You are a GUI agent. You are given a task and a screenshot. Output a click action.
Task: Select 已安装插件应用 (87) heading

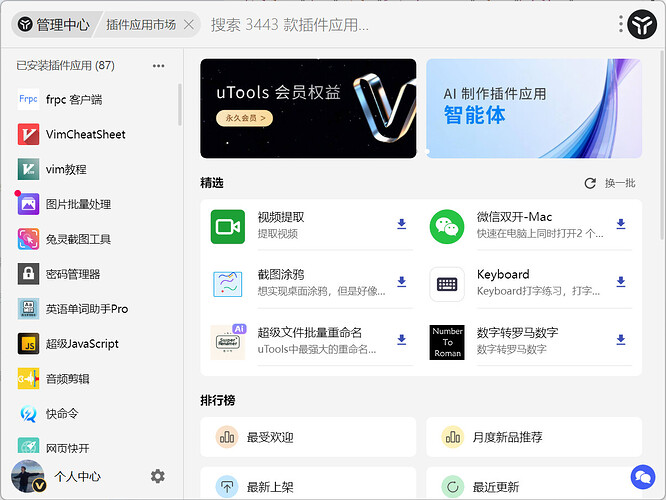65,65
